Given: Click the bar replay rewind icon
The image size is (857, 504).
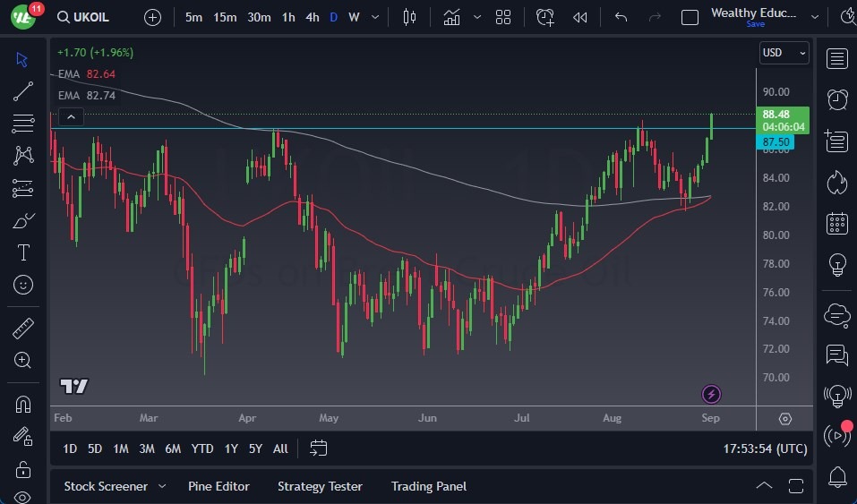Looking at the screenshot, I should 580,17.
